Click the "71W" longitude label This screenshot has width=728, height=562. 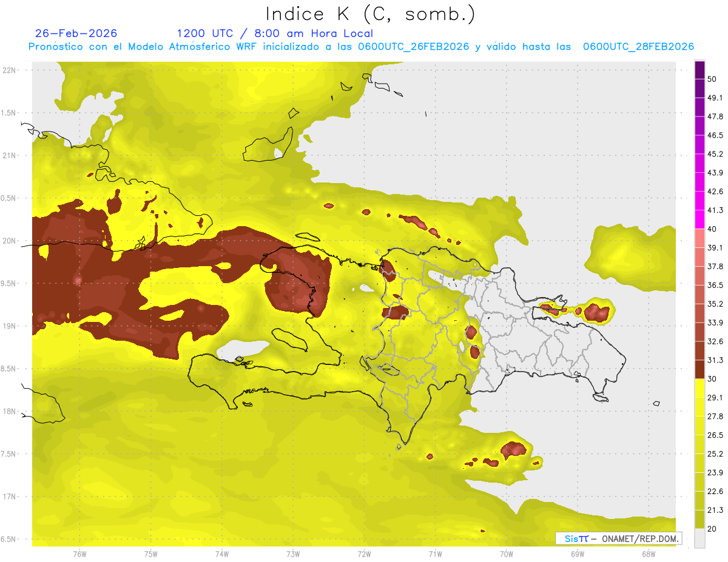pos(435,554)
